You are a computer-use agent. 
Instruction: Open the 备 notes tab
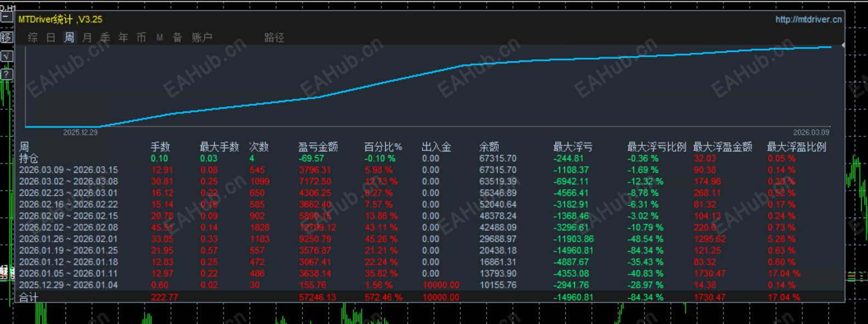178,37
